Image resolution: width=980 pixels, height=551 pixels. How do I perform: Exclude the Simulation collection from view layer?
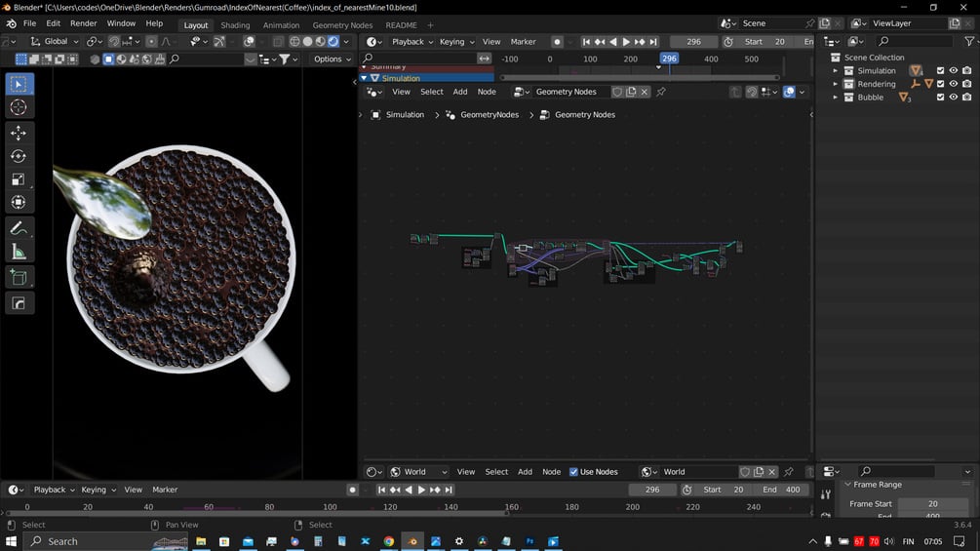pyautogui.click(x=940, y=70)
